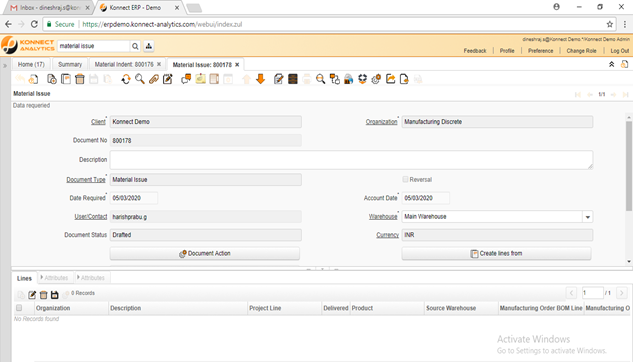This screenshot has height=362, width=633.
Task: Open the Find record magnifier icon
Action: click(140, 79)
